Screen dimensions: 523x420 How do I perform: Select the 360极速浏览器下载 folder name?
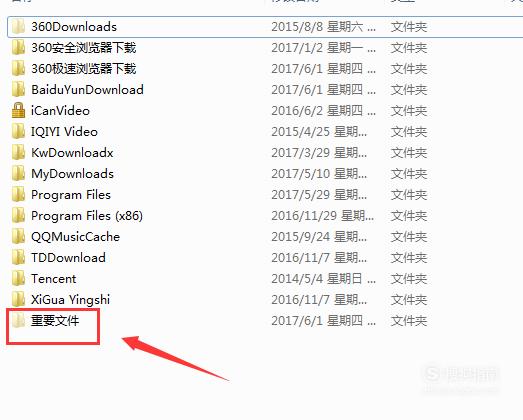click(84, 69)
